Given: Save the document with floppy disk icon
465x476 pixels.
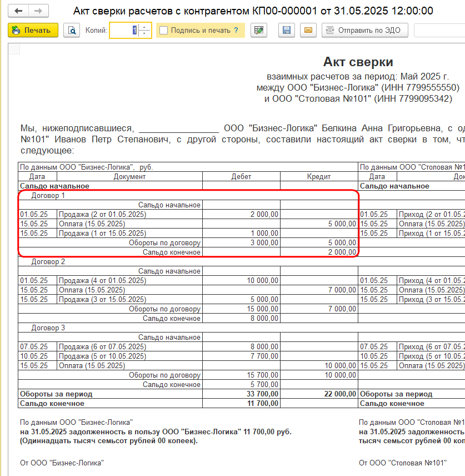Looking at the screenshot, I should pos(287,31).
